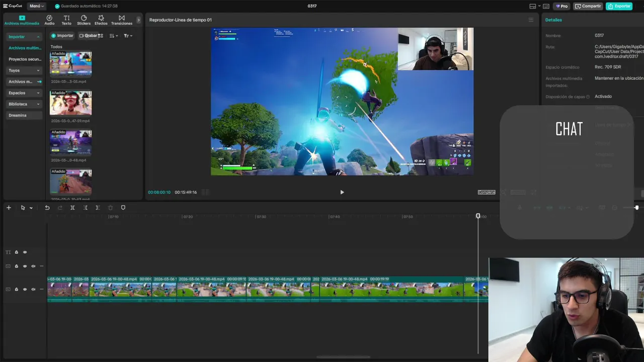Lock the upper video track

coord(16,266)
